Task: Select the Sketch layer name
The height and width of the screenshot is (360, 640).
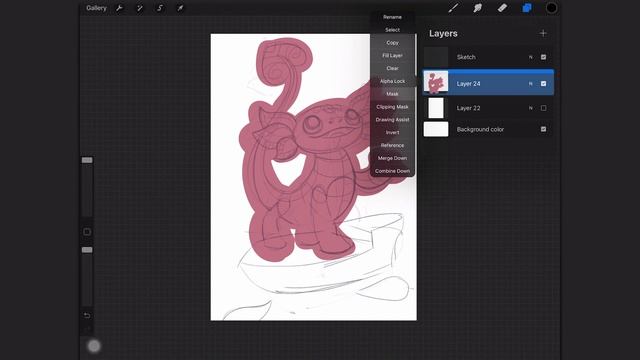Action: [466, 57]
